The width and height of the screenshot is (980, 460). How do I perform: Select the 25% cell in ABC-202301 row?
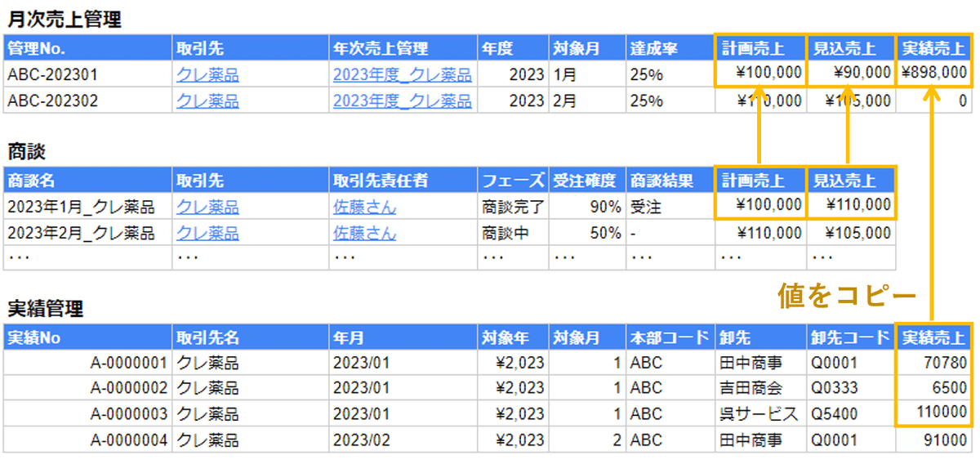[670, 75]
